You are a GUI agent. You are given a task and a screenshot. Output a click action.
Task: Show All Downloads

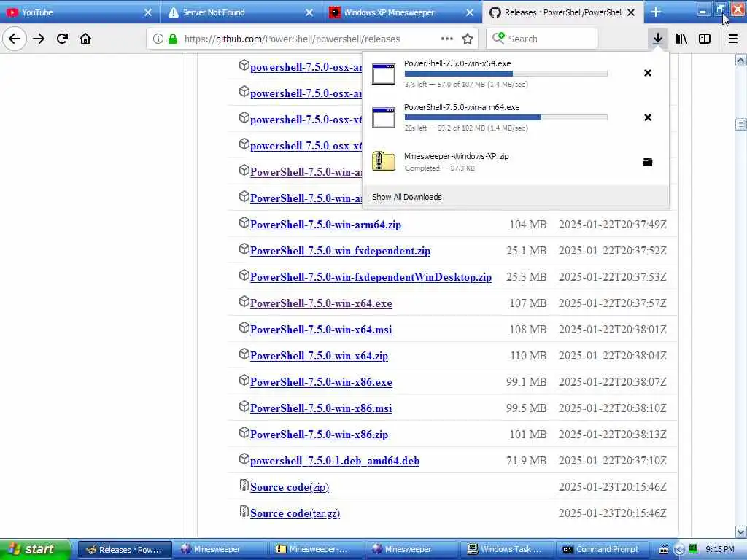[x=407, y=197]
